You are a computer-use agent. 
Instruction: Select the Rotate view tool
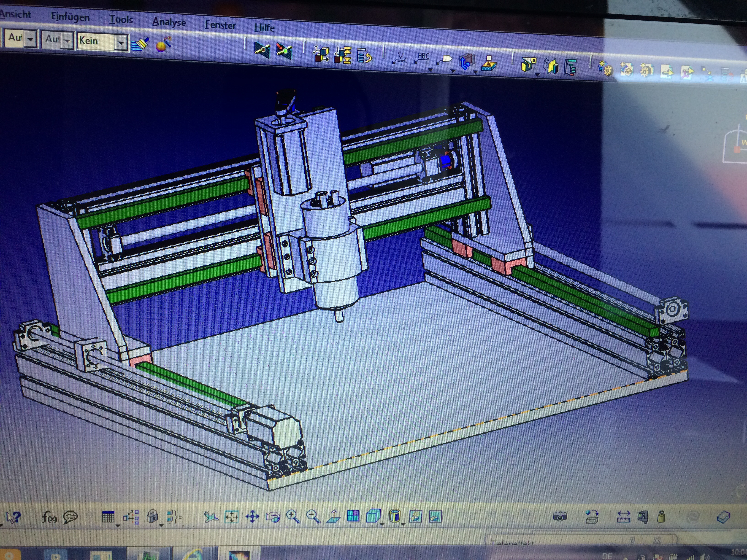click(273, 517)
